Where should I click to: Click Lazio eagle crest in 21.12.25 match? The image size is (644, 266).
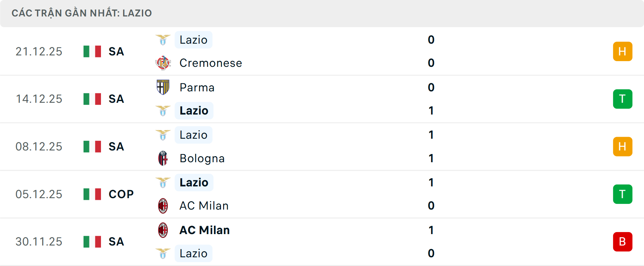coord(163,40)
